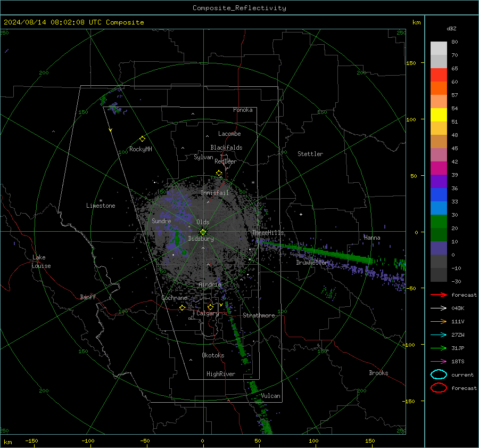The image size is (479, 448).
Task: Click the Banff city label
Action: pos(88,297)
